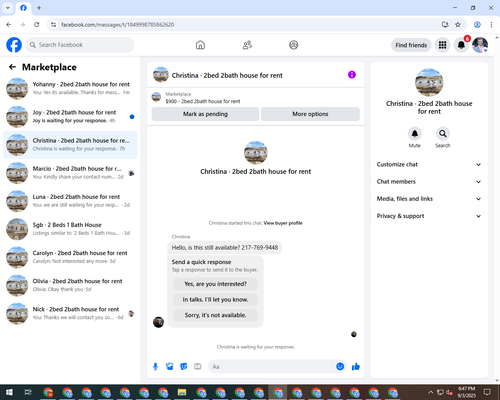Viewport: 500px width, 400px height.
Task: Click the listing avatar in chat header
Action: click(161, 75)
